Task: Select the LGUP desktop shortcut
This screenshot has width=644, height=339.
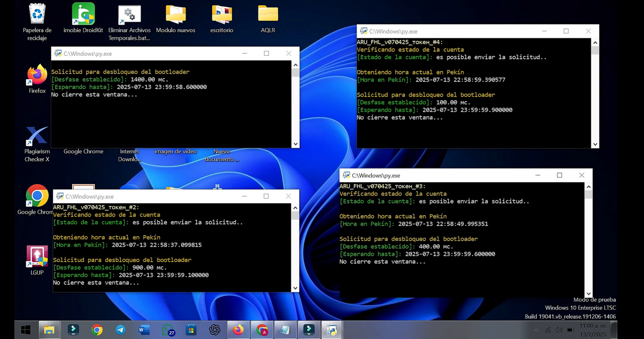Action: (x=37, y=260)
